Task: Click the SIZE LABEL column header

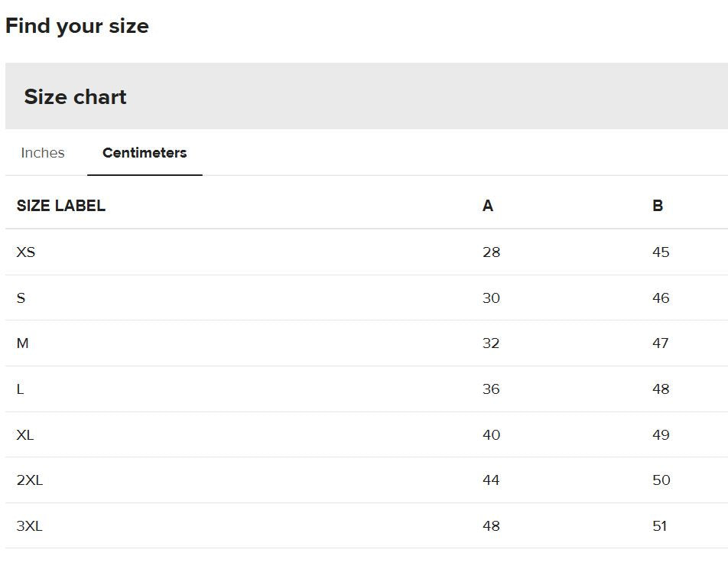Action: pyautogui.click(x=61, y=206)
